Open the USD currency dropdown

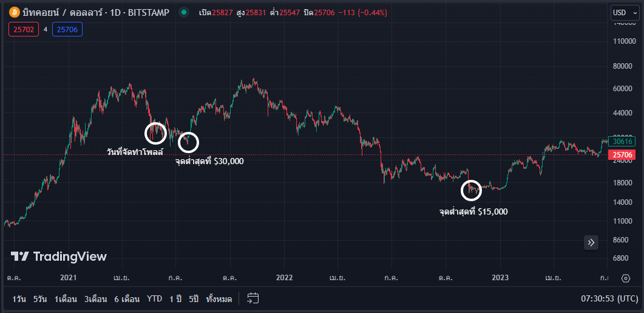(625, 13)
